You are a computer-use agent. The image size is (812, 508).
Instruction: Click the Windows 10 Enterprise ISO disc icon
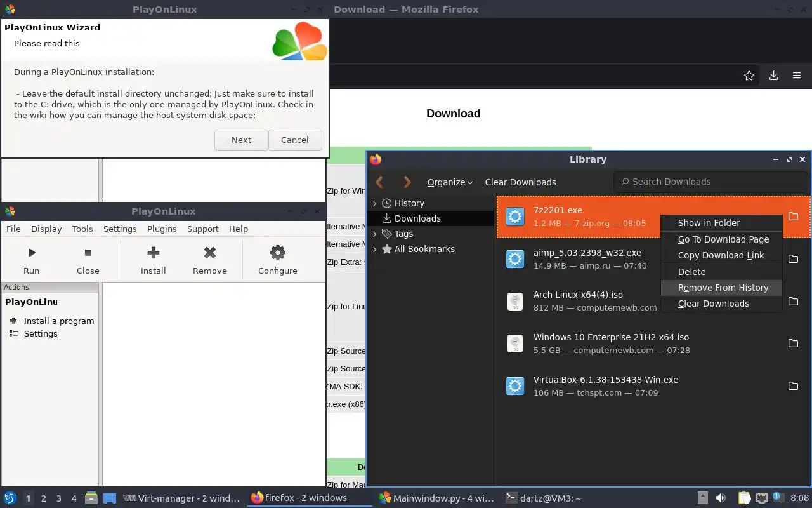pyautogui.click(x=515, y=344)
